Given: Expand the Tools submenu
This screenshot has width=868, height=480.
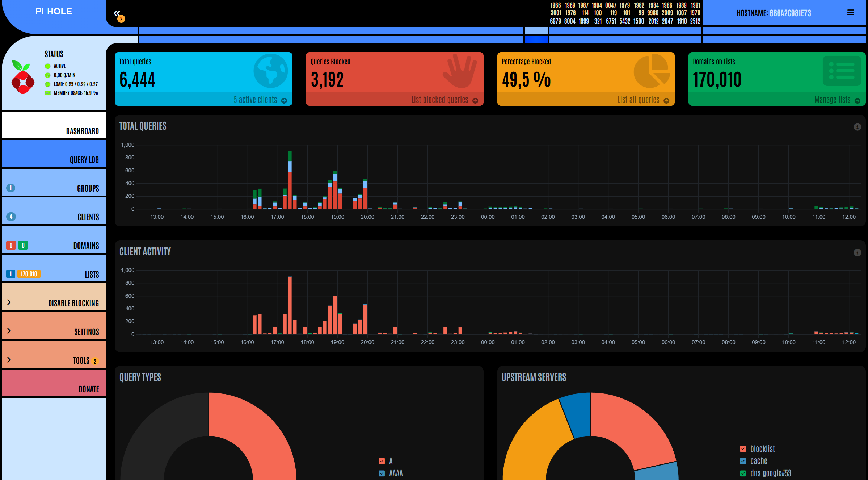Looking at the screenshot, I should click(x=54, y=354).
